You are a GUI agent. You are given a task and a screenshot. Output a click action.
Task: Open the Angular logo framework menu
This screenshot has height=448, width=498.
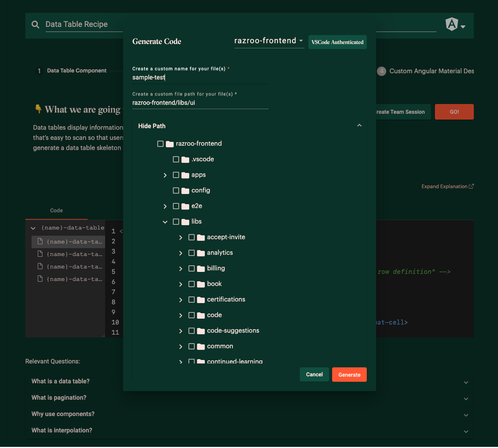(455, 25)
